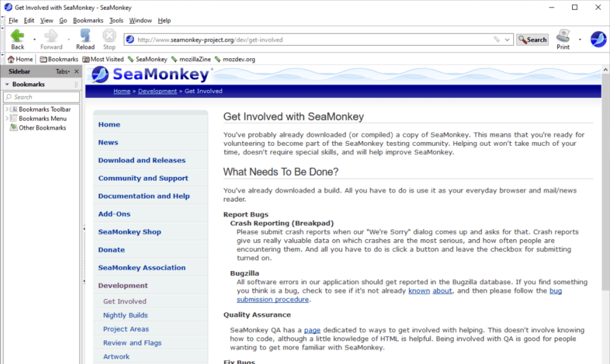610x364 pixels.
Task: Click the site identity icon in the address bar
Action: point(130,40)
